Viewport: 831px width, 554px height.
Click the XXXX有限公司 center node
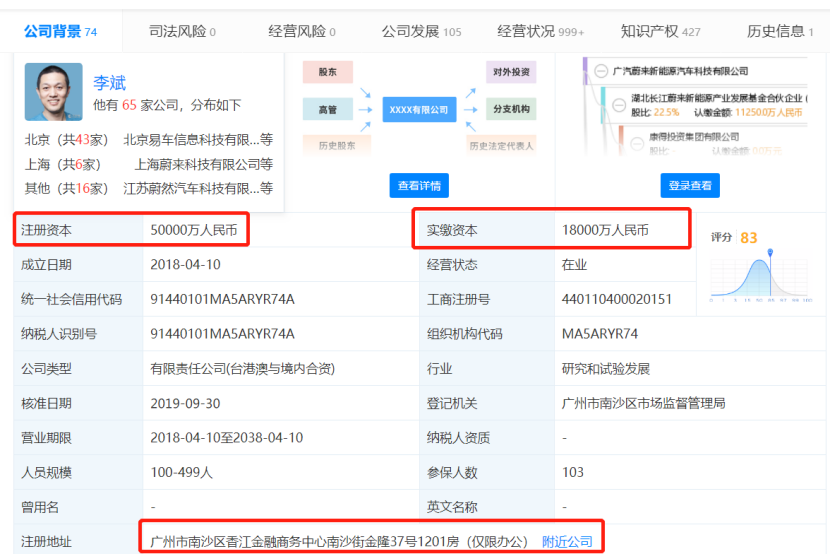click(x=419, y=110)
